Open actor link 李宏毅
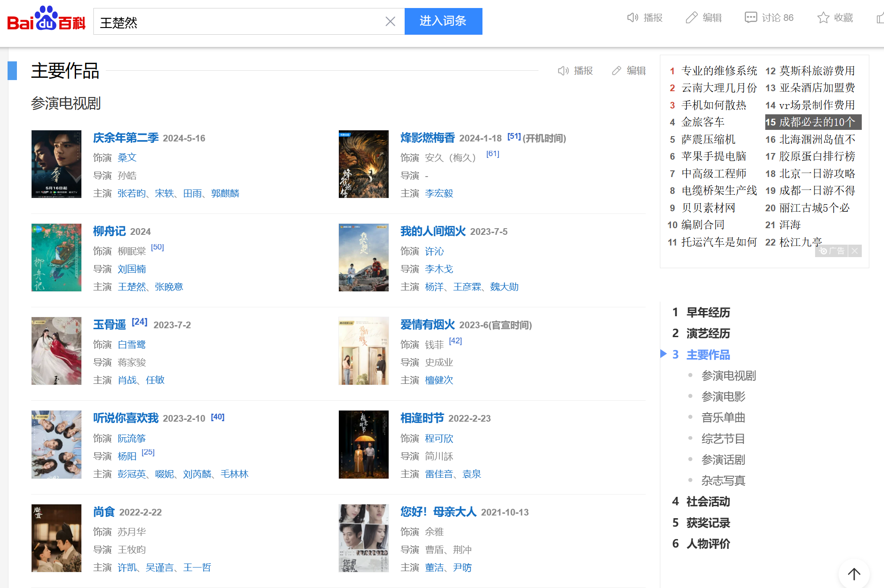The height and width of the screenshot is (588, 884). (x=439, y=193)
